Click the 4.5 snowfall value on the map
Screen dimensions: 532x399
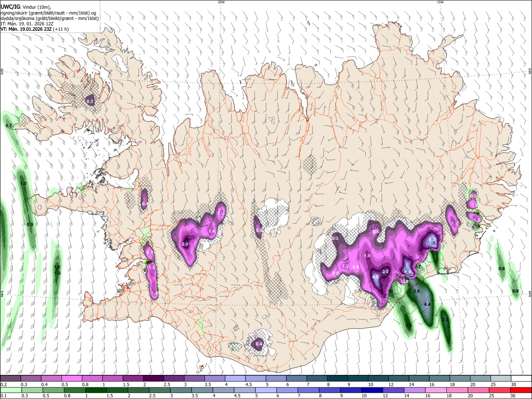pos(375,277)
